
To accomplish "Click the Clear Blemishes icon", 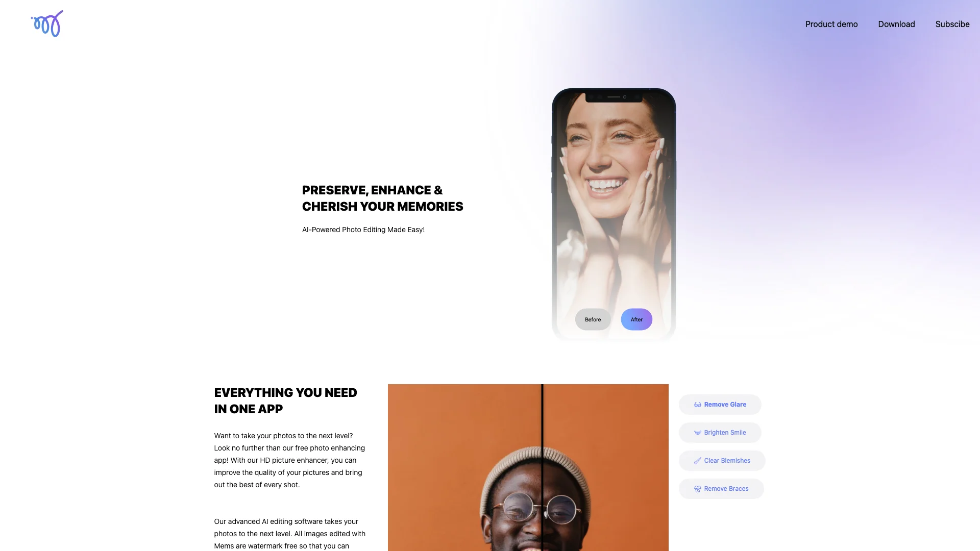I will point(697,460).
